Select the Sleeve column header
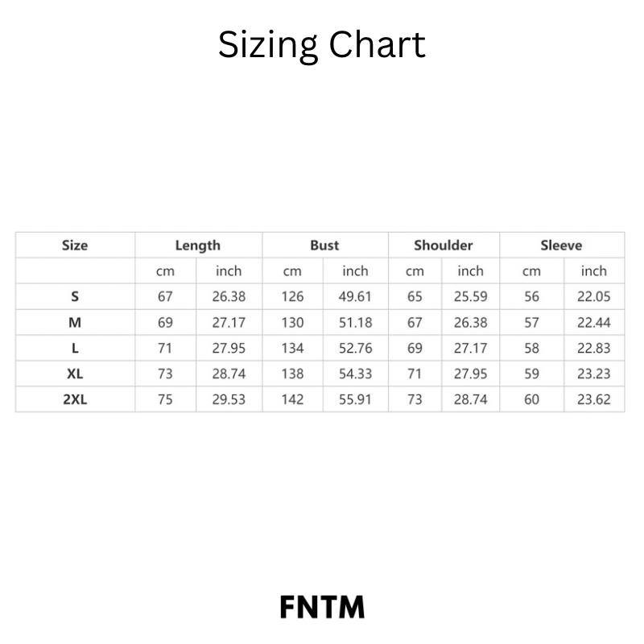Image resolution: width=644 pixels, height=644 pixels. (561, 245)
